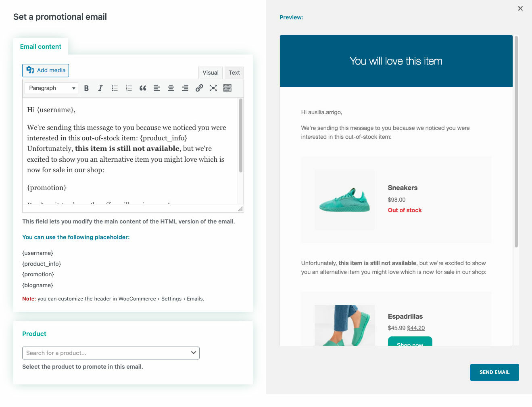Switch to the Visual editor tab
The width and height of the screenshot is (532, 407).
(211, 73)
